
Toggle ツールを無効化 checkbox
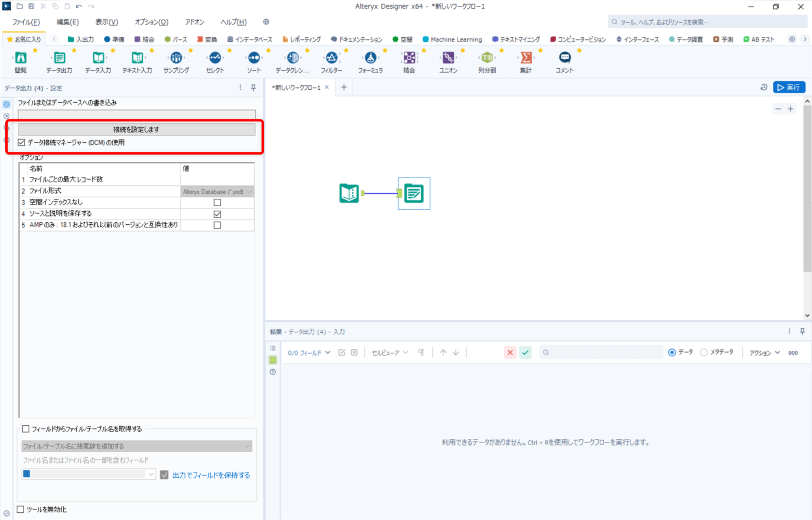click(x=21, y=509)
